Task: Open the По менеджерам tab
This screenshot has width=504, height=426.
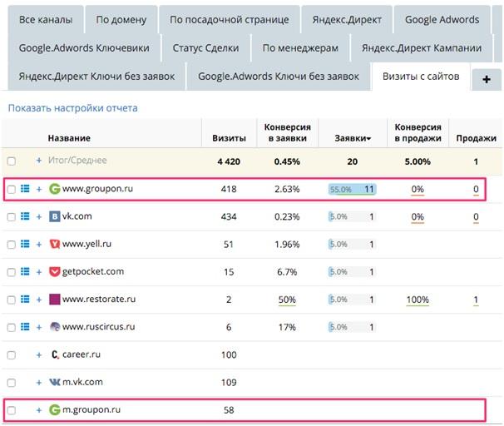Action: click(300, 48)
